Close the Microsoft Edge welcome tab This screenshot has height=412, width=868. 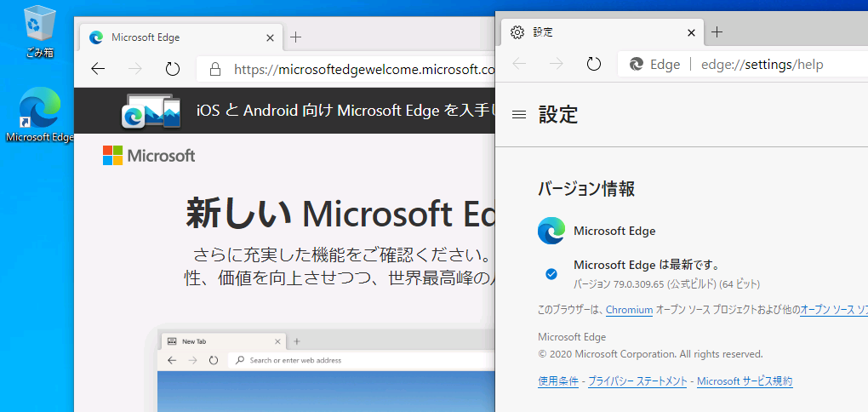[x=270, y=37]
